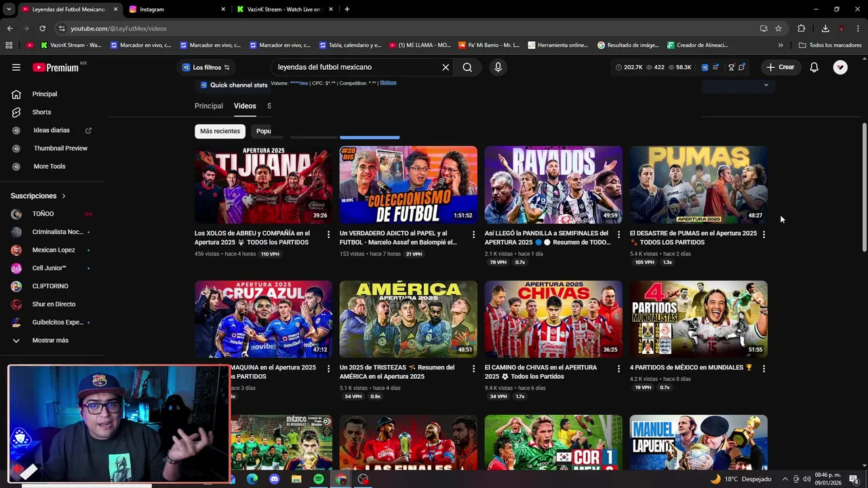Filter videos by Más recientes
Screen dimensions: 868x488
point(220,131)
